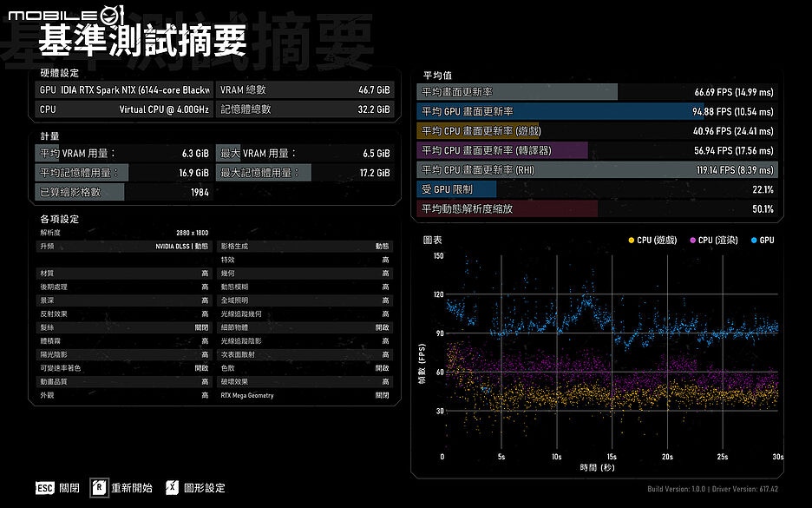812x508 pixels.
Task: Click the 平均 CPU 畫面更新率 (RHI) bar
Action: (x=597, y=170)
